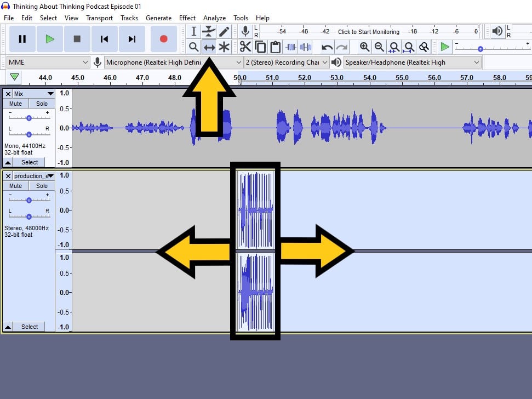Mute the production stereo track
This screenshot has width=532, height=399.
tap(15, 186)
